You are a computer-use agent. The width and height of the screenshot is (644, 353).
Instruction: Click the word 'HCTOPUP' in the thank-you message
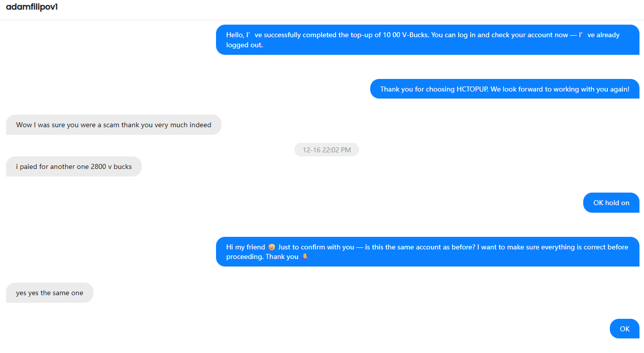472,89
